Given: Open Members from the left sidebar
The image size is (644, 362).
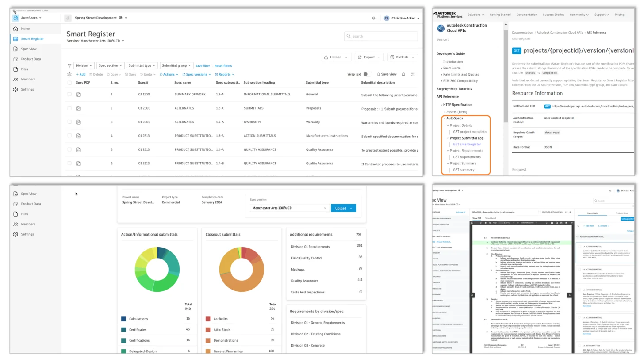Looking at the screenshot, I should point(27,79).
